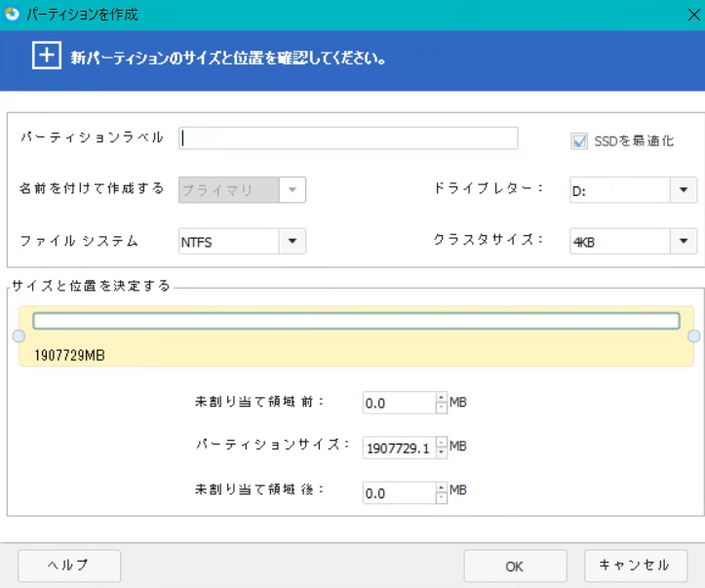The image size is (705, 588).
Task: Open the クラスタサイズ 4KB dropdown
Action: click(683, 241)
